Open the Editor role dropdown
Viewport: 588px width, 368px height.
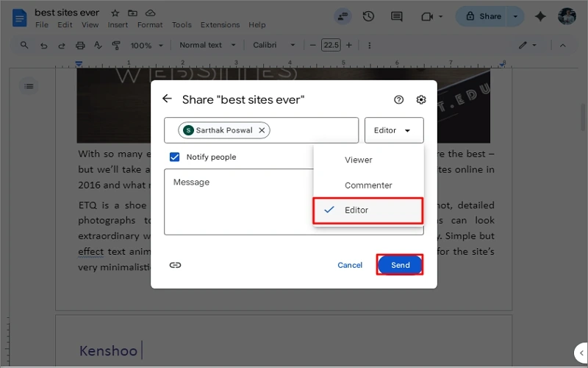pos(394,130)
